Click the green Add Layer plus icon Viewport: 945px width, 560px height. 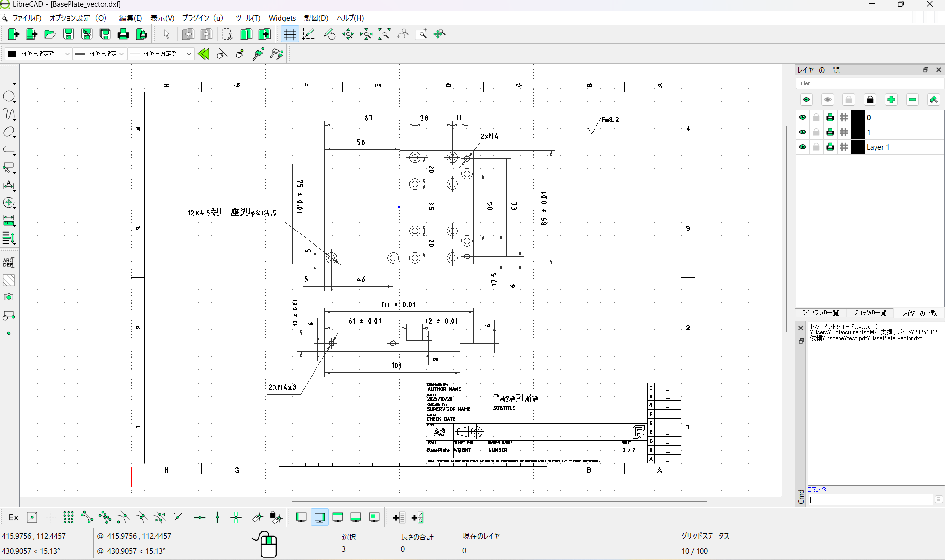pyautogui.click(x=891, y=99)
